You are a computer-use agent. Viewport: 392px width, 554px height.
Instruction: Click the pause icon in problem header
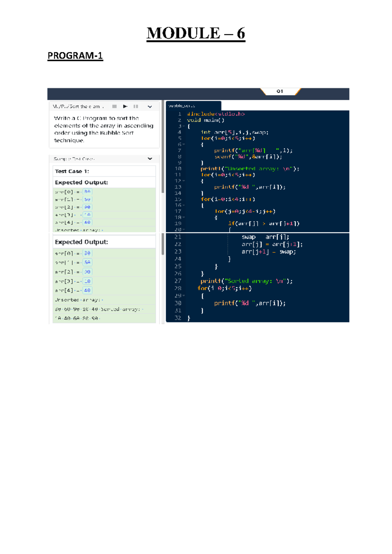click(136, 106)
